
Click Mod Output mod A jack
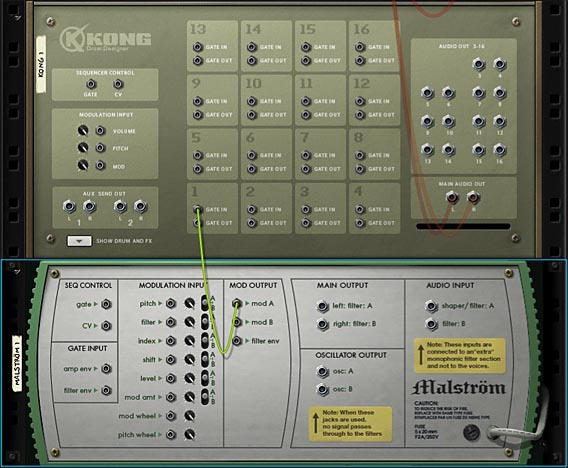point(237,303)
